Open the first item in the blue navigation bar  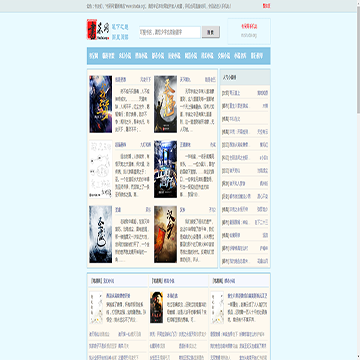(x=94, y=56)
